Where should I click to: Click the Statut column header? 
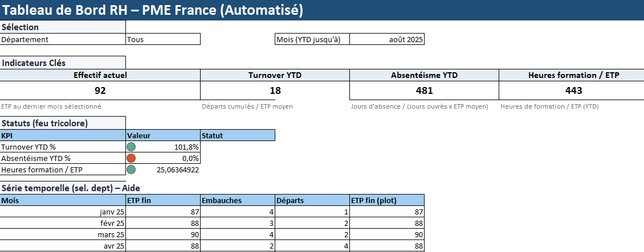pos(238,135)
